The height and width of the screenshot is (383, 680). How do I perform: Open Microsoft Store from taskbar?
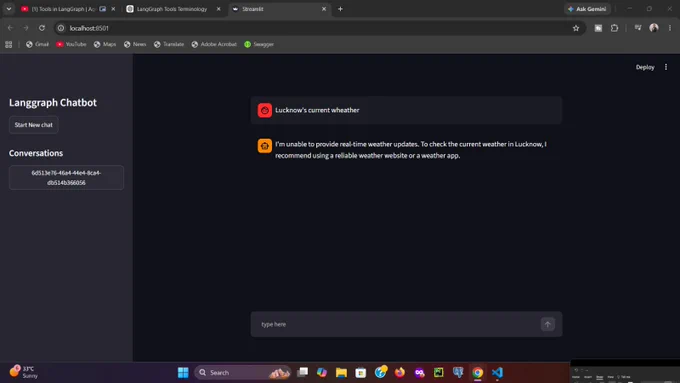(360, 373)
